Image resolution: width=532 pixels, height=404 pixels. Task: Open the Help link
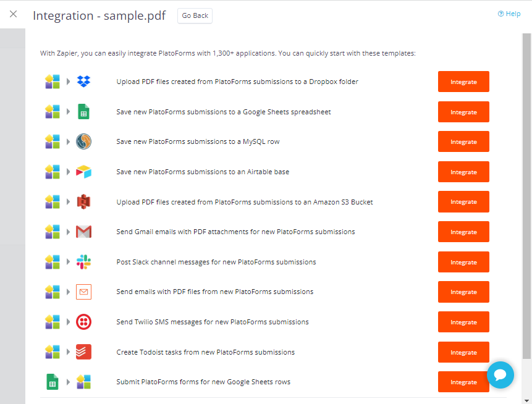point(509,14)
